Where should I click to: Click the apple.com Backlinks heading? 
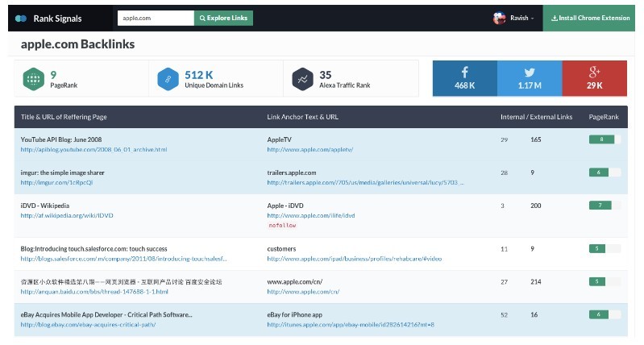click(77, 44)
